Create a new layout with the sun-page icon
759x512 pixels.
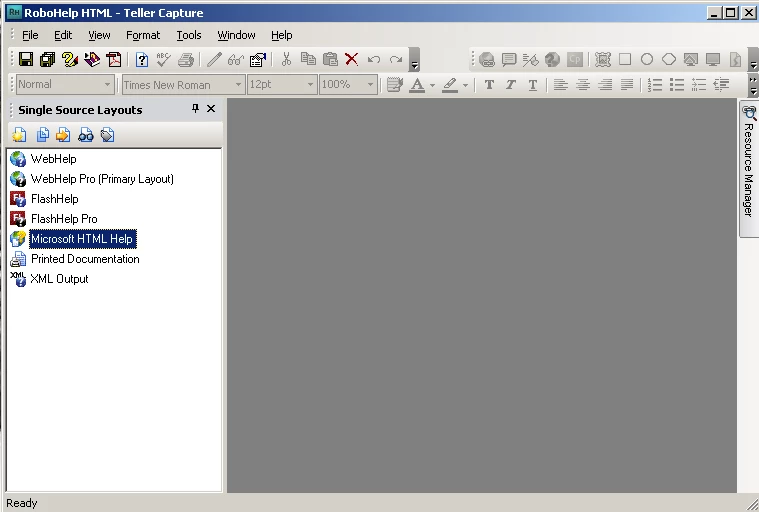click(x=19, y=135)
